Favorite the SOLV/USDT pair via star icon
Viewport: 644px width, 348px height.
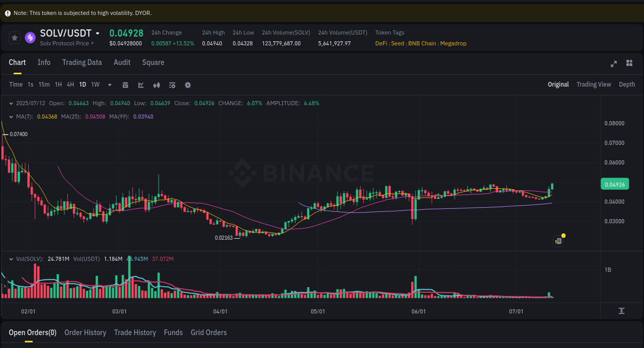pos(14,38)
